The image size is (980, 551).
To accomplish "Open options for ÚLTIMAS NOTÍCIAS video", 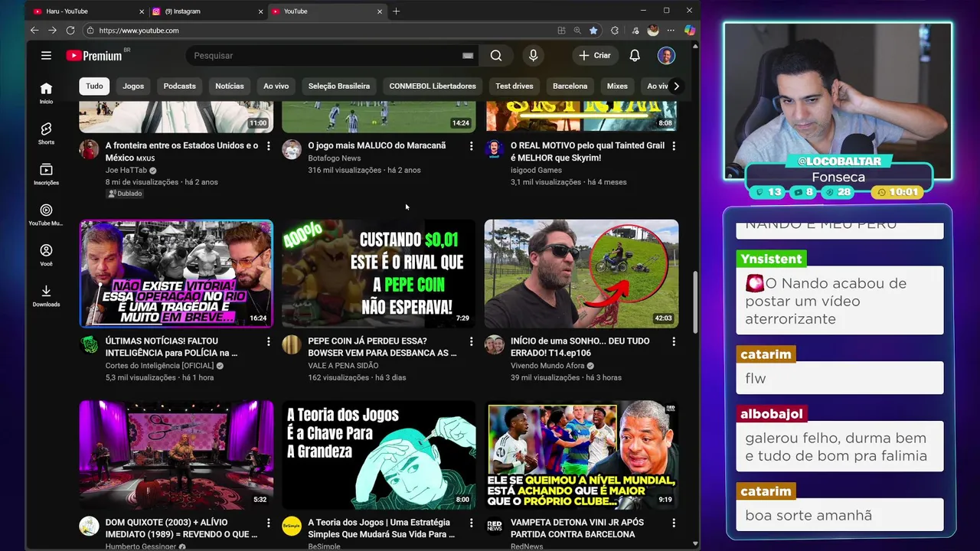I will (x=268, y=341).
